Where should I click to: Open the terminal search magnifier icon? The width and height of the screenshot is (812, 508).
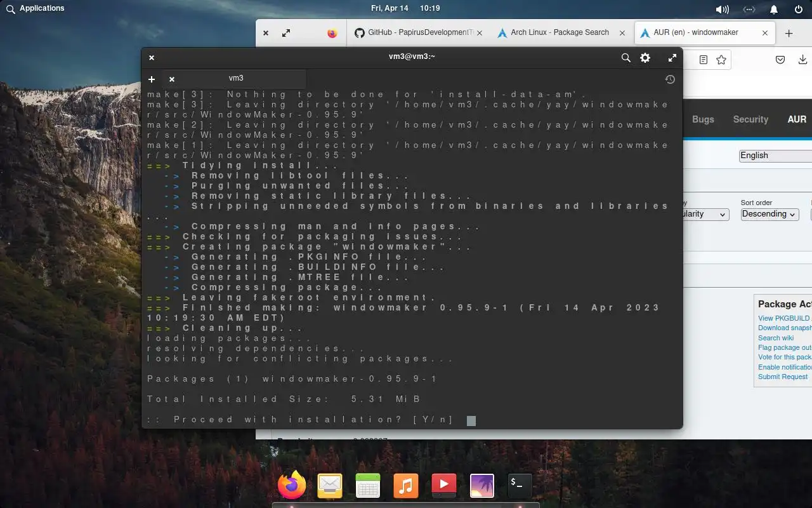click(x=625, y=58)
